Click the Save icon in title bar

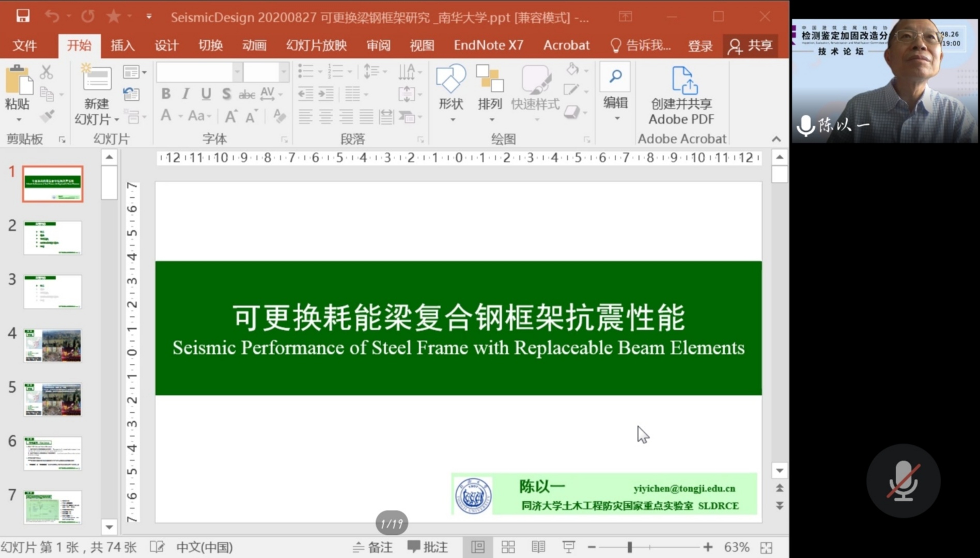click(x=23, y=17)
